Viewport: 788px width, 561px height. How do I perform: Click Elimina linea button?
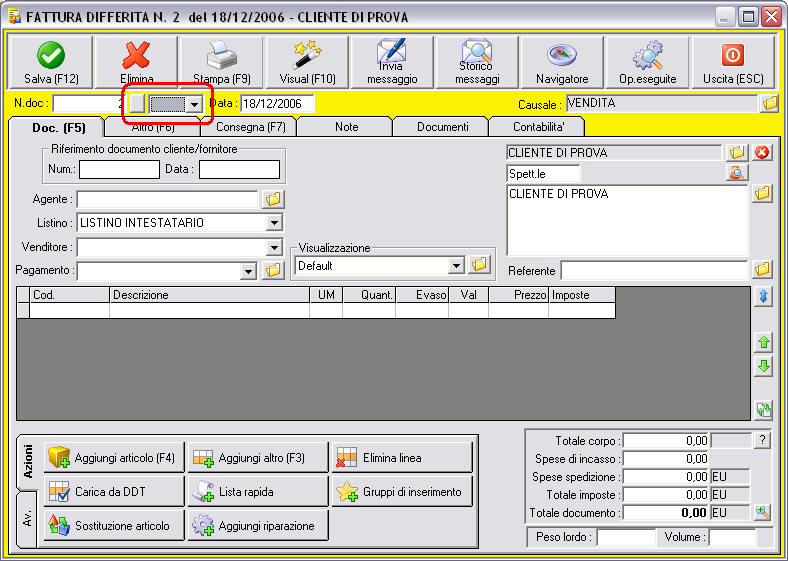(402, 457)
